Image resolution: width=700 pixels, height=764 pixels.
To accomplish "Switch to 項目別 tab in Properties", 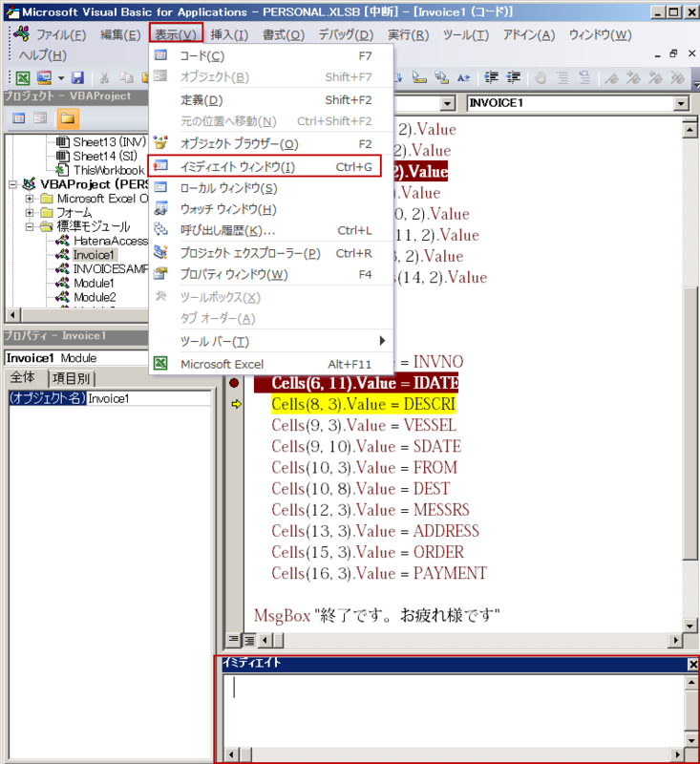I will click(x=71, y=378).
